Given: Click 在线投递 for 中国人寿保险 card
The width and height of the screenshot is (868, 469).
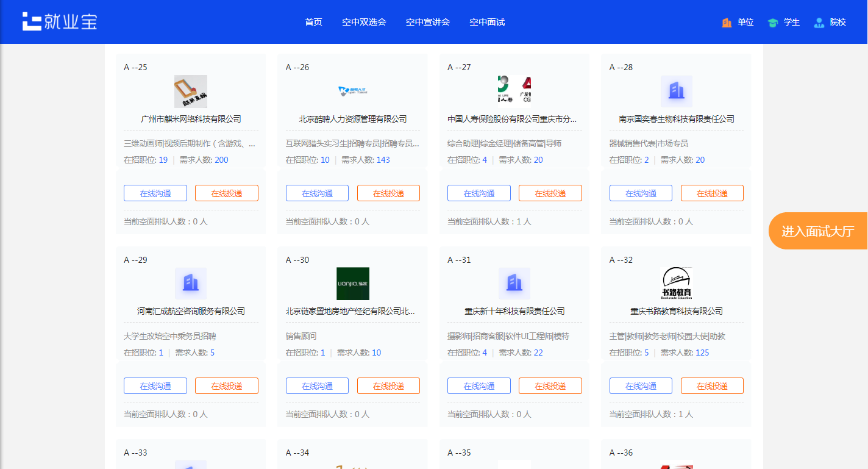Looking at the screenshot, I should point(550,193).
